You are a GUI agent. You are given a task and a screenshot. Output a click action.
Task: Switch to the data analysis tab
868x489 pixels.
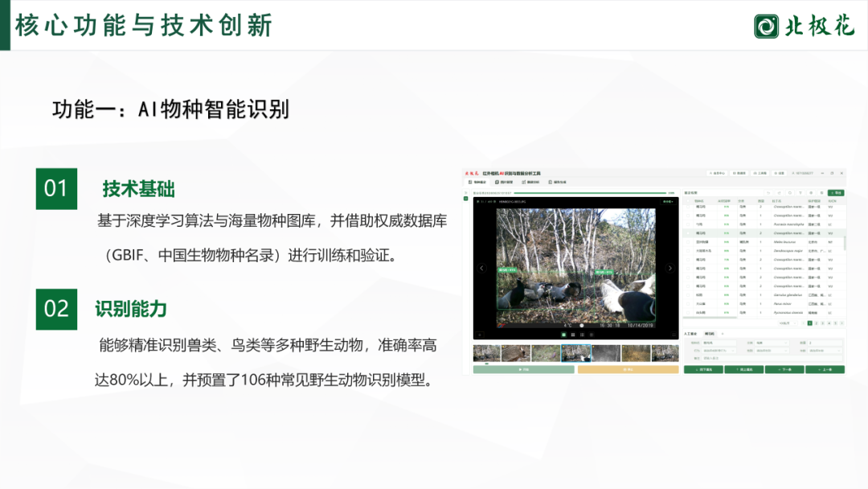click(530, 183)
